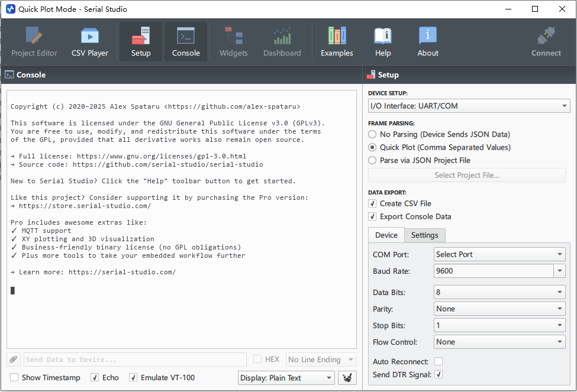Open the Help documentation icon

[x=383, y=42]
